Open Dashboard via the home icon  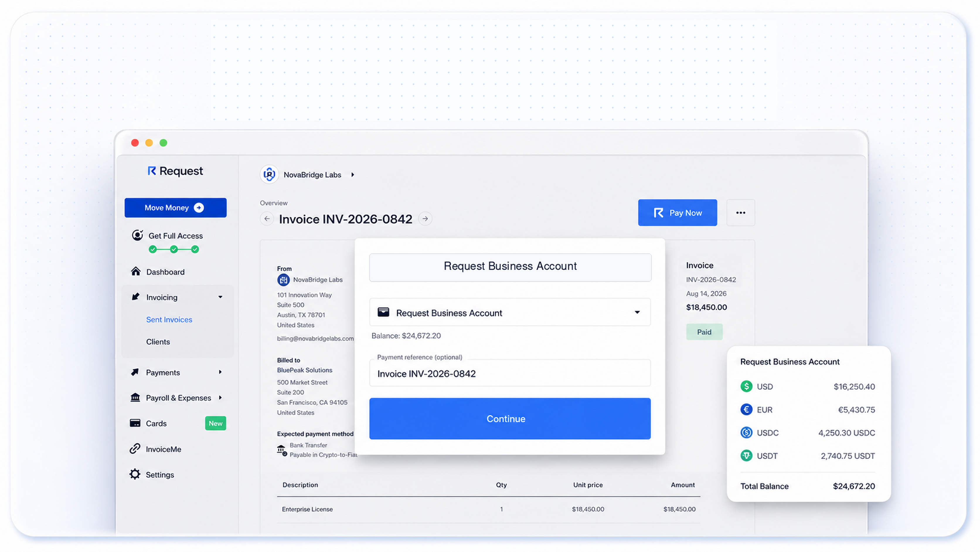(x=135, y=271)
